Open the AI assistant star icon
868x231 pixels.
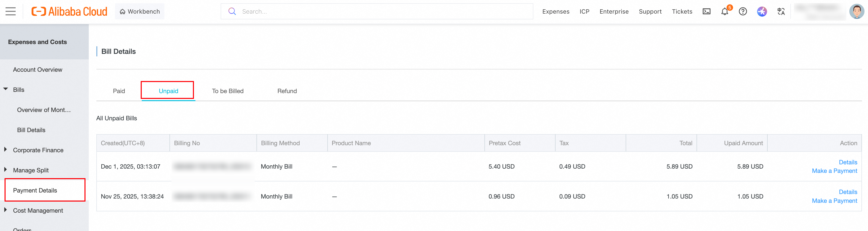click(x=762, y=11)
